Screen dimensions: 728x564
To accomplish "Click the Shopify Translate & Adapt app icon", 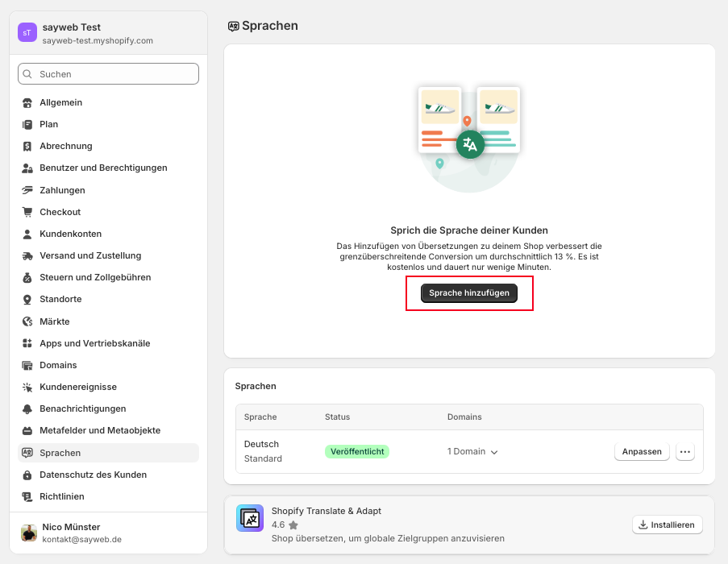I will [250, 518].
